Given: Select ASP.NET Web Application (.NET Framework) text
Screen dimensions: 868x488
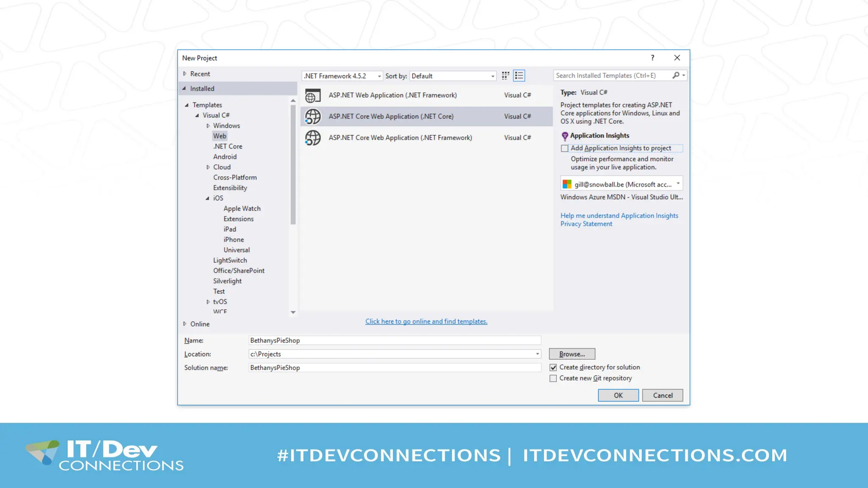Looking at the screenshot, I should pyautogui.click(x=392, y=95).
